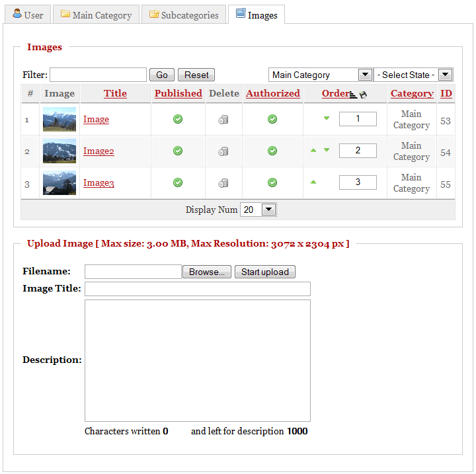Screen dimensions: 476x474
Task: Click the Image3 row thumbnail
Action: pyautogui.click(x=59, y=182)
